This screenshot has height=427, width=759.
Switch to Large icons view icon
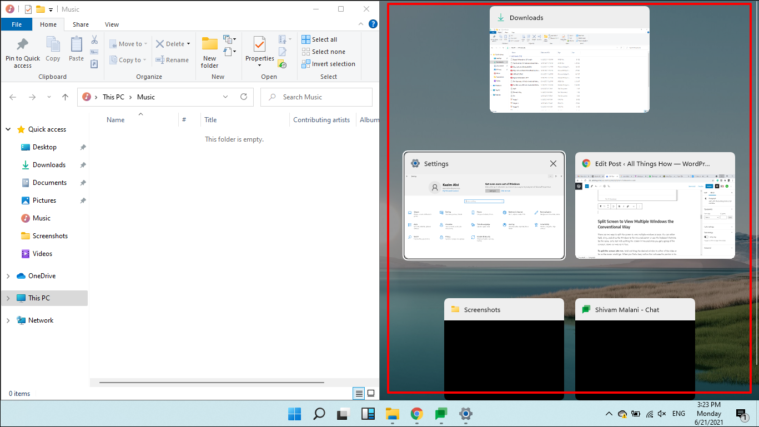pyautogui.click(x=371, y=393)
